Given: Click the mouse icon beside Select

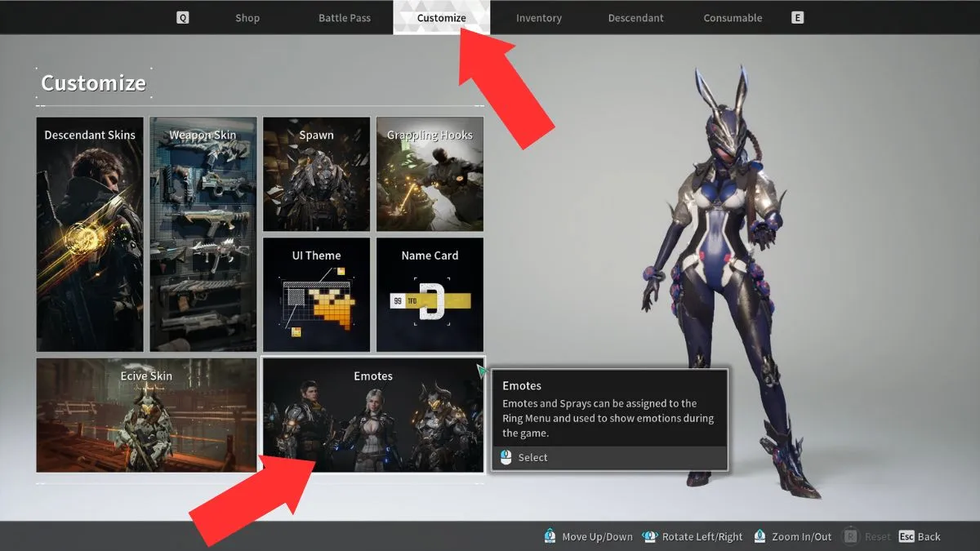Looking at the screenshot, I should point(506,458).
